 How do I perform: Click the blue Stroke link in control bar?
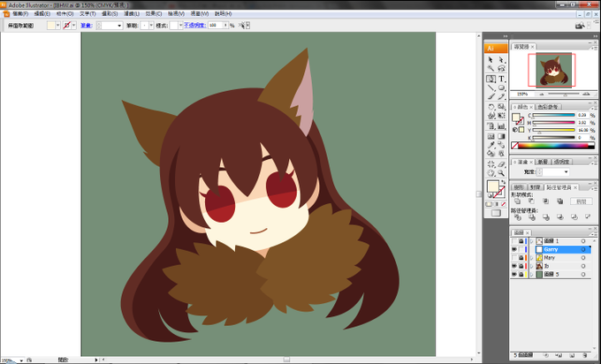pos(87,26)
